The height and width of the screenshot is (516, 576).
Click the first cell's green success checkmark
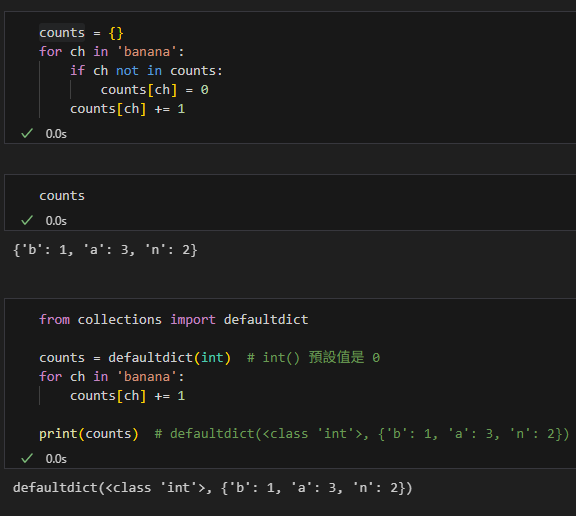27,133
